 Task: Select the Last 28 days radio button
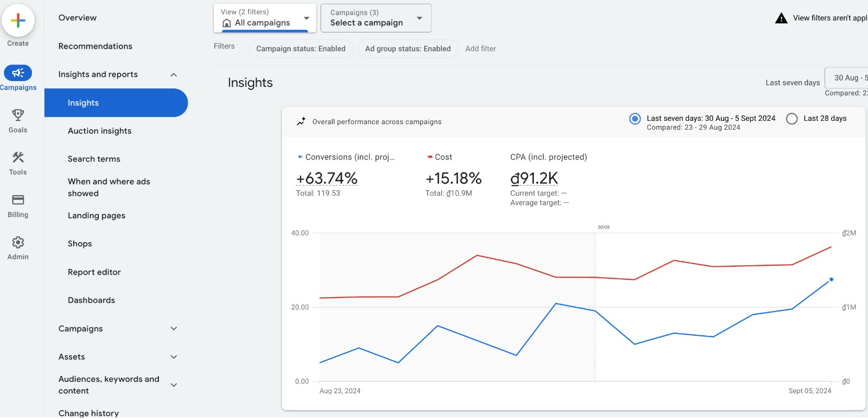(792, 119)
